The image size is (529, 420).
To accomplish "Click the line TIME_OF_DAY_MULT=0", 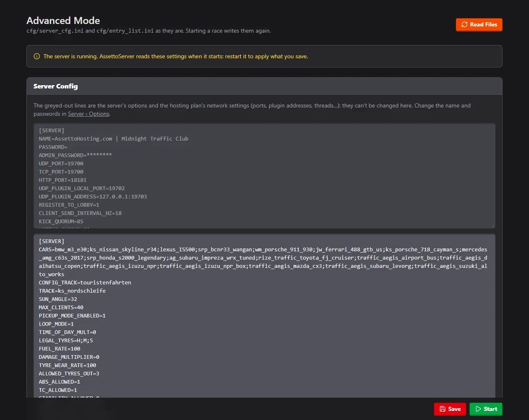I will point(67,332).
